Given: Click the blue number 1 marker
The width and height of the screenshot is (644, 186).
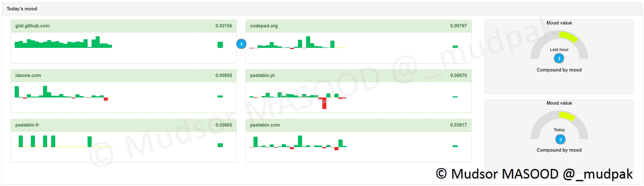Looking at the screenshot, I should (x=241, y=44).
